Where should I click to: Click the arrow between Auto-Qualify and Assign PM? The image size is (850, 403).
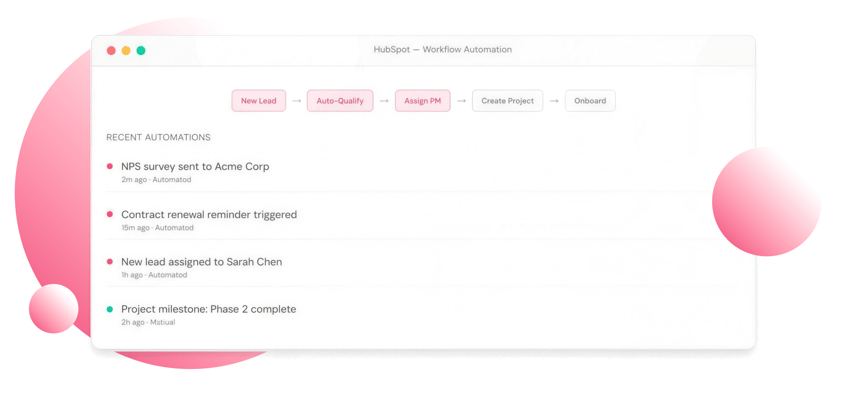click(x=384, y=101)
